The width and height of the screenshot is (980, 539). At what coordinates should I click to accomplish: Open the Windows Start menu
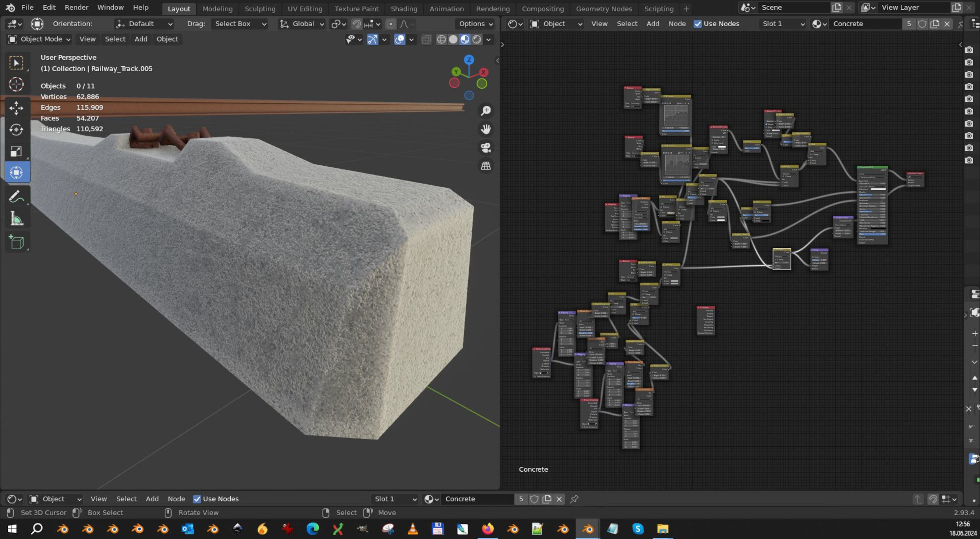tap(12, 529)
